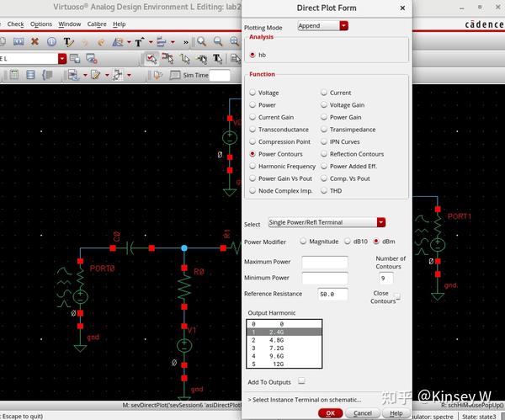Expand the dropdown arrow next to netlist icon

(x=85, y=76)
